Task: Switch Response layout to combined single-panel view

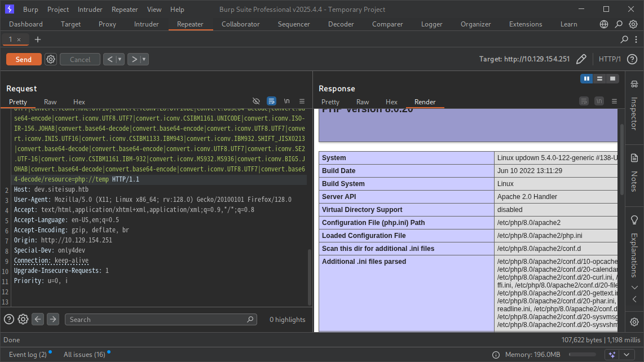Action: pyautogui.click(x=612, y=78)
